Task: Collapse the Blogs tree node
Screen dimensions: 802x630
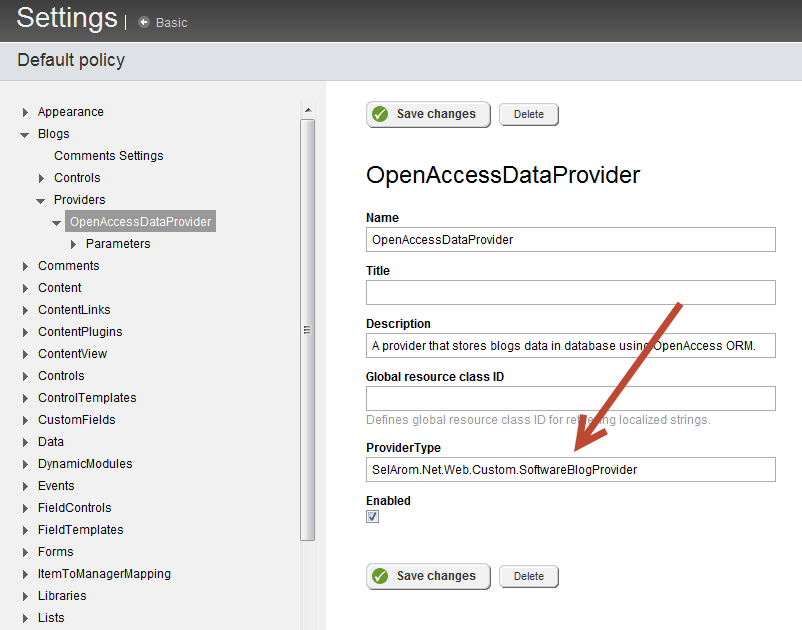Action: point(25,134)
